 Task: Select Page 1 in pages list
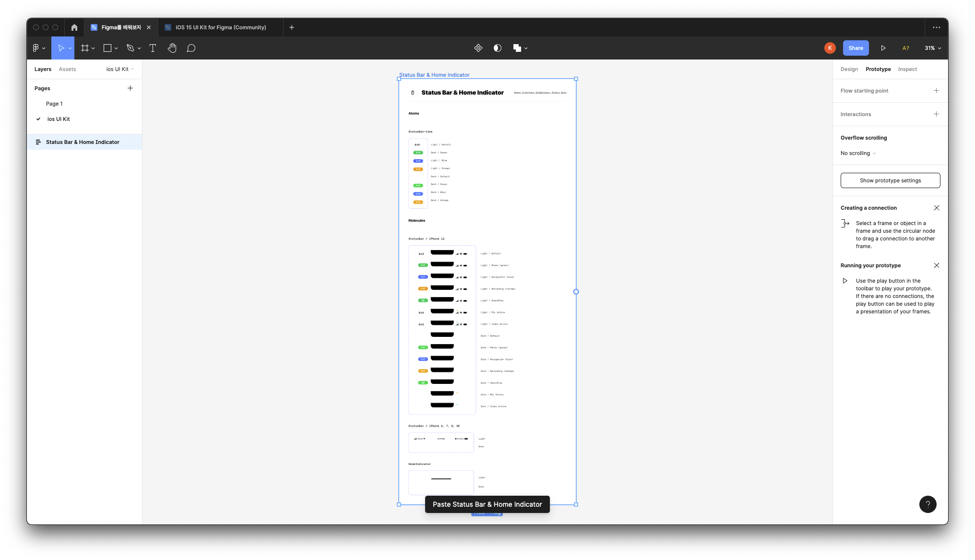[x=54, y=104]
